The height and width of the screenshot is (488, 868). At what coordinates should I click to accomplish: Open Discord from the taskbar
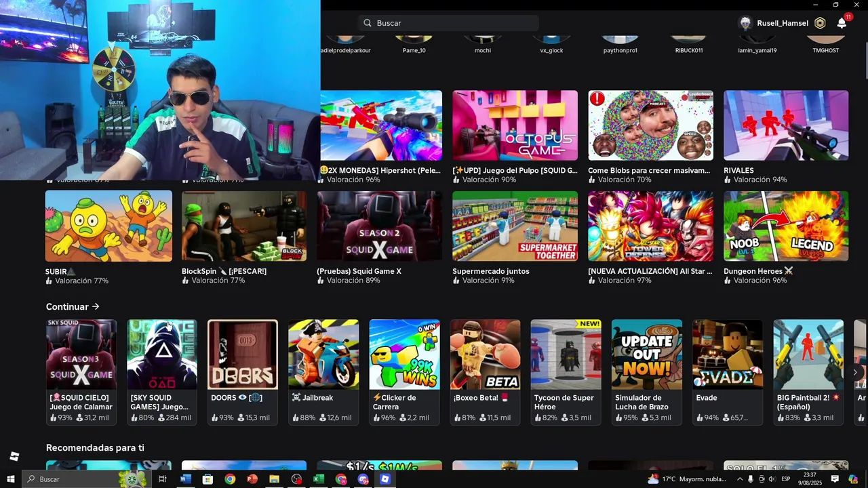(363, 479)
